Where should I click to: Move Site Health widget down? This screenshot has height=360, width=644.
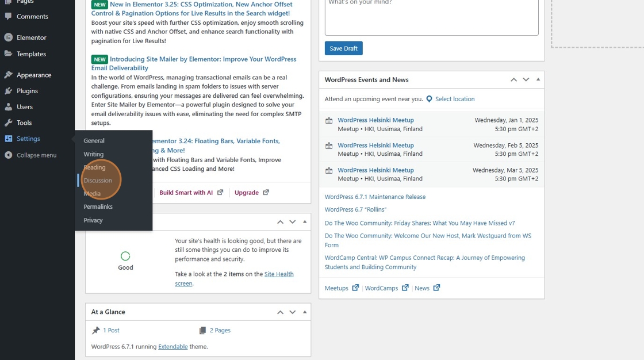[293, 222]
